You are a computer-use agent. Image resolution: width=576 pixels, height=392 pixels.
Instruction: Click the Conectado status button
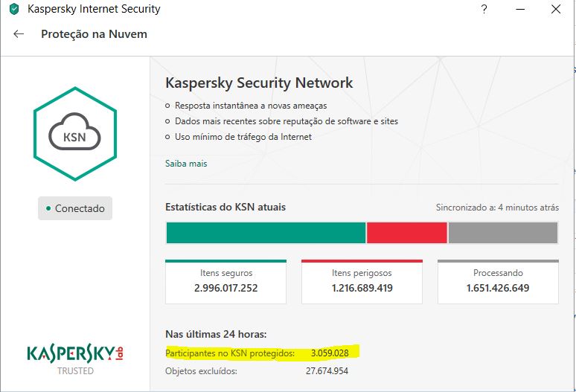pos(75,208)
